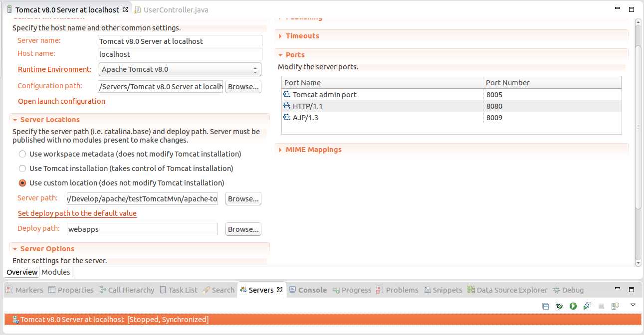This screenshot has width=644, height=335.
Task: Open the Debug view tab
Action: pos(568,290)
